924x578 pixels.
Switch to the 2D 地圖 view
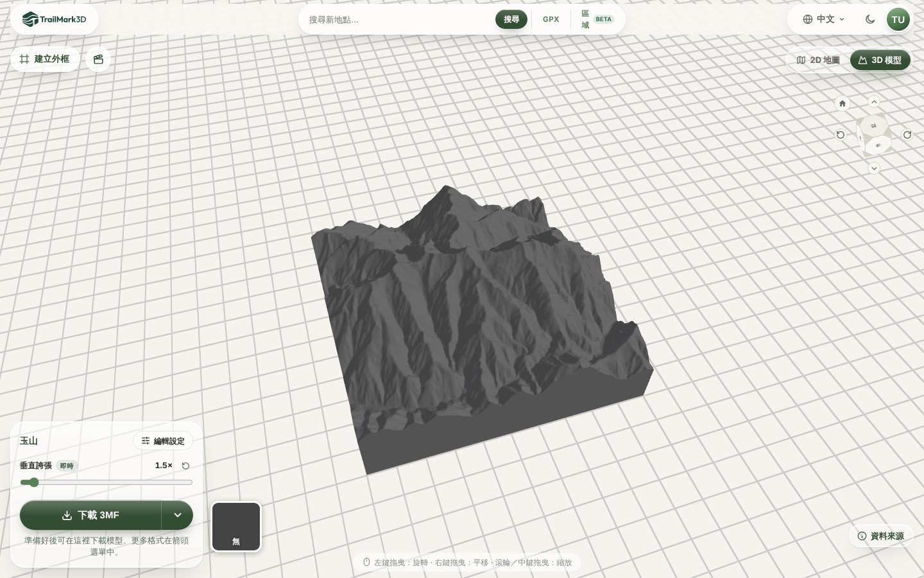(818, 60)
